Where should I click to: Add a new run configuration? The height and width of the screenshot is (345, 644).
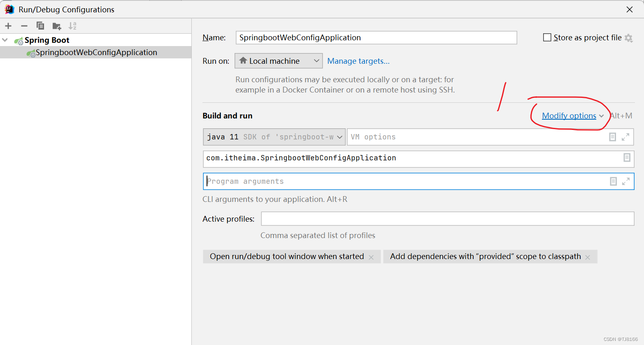click(x=8, y=25)
